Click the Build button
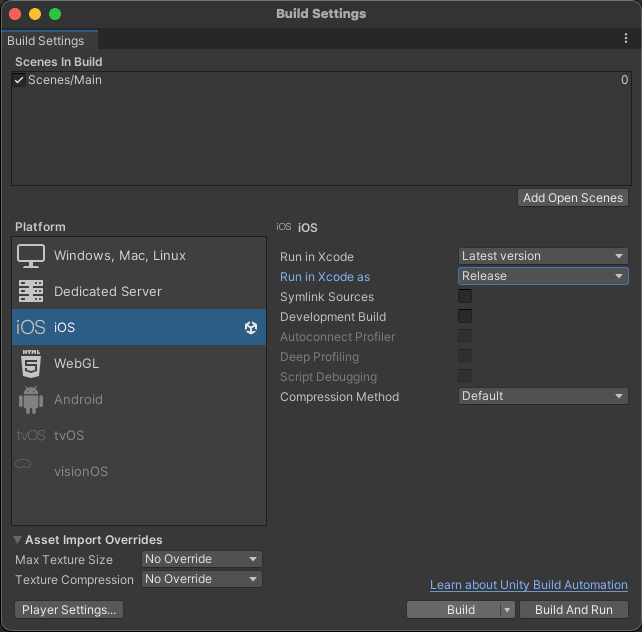Image resolution: width=642 pixels, height=632 pixels. (x=454, y=610)
